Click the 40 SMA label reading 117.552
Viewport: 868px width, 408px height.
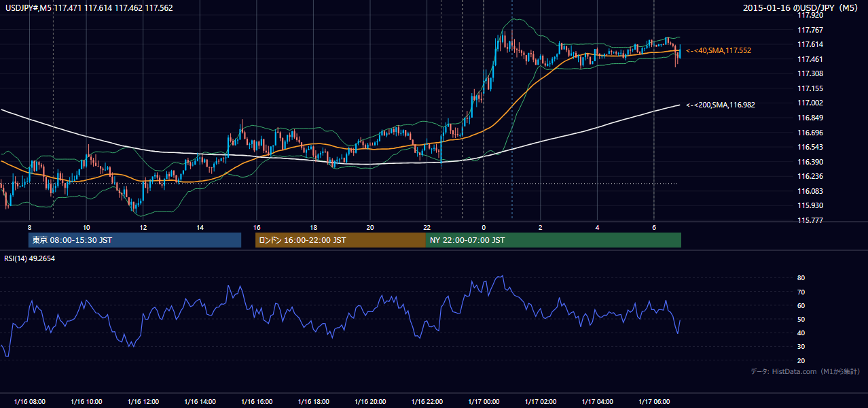tap(719, 50)
